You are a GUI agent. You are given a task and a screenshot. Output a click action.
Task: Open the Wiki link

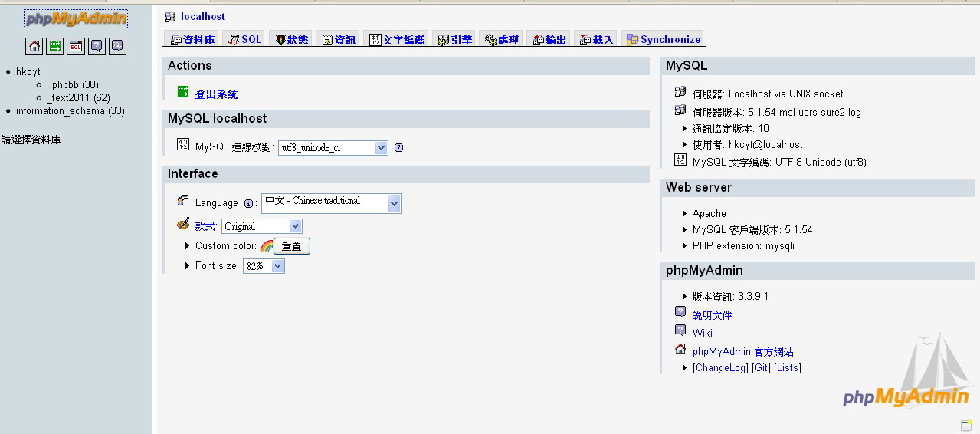pos(703,333)
